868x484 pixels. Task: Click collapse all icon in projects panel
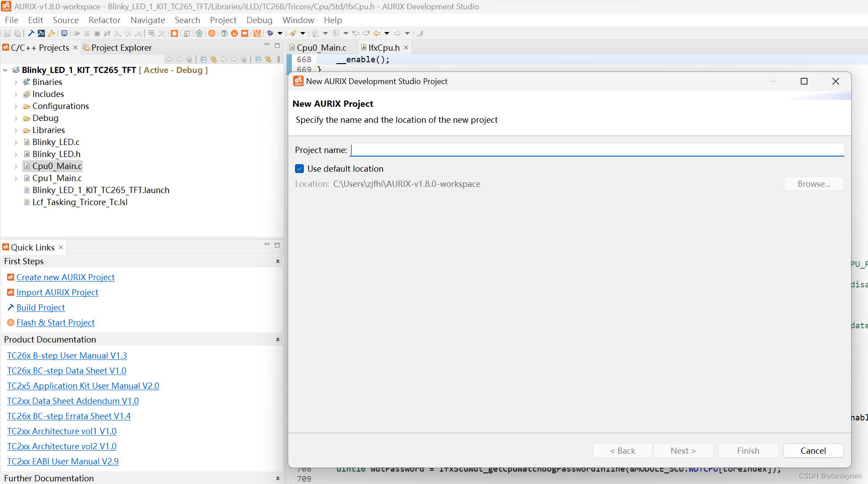[x=203, y=59]
